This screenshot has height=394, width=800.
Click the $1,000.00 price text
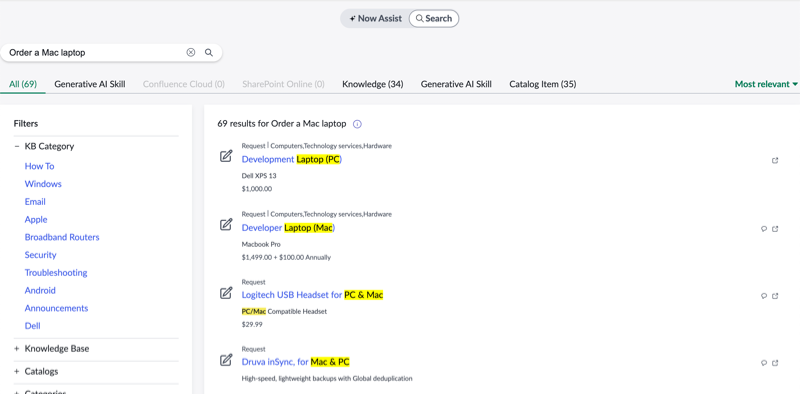(257, 189)
